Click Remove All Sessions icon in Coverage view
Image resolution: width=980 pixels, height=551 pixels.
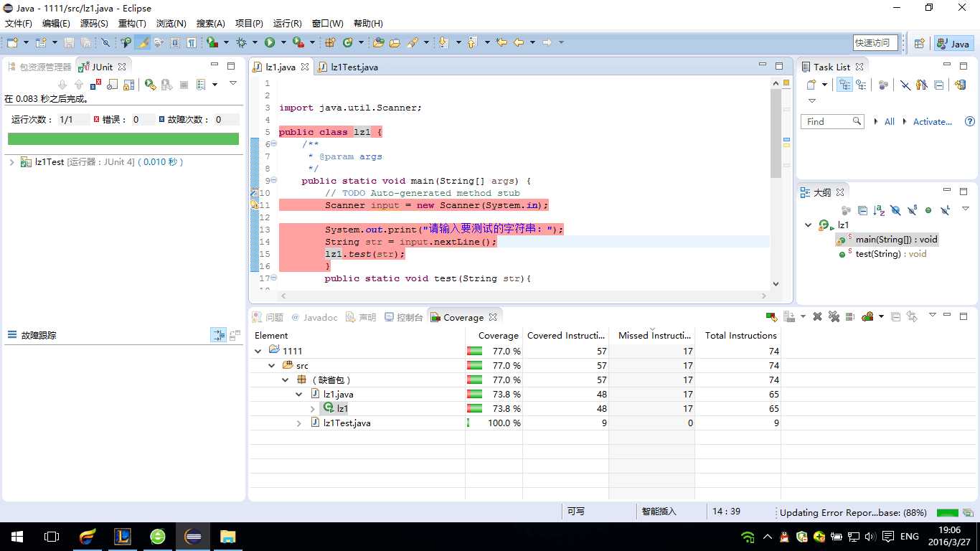tap(834, 316)
